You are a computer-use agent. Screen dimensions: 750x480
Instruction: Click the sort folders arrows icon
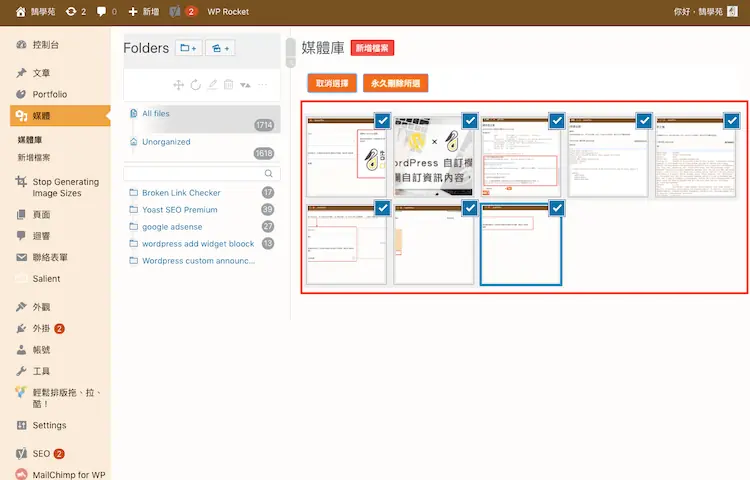245,85
